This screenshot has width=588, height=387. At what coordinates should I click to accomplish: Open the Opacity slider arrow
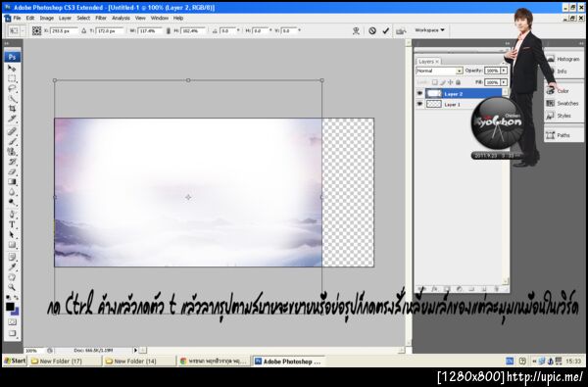[504, 71]
